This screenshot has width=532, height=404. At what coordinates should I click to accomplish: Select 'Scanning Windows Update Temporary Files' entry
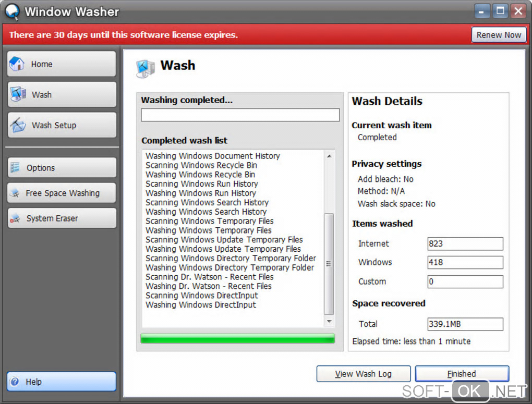pyautogui.click(x=224, y=240)
